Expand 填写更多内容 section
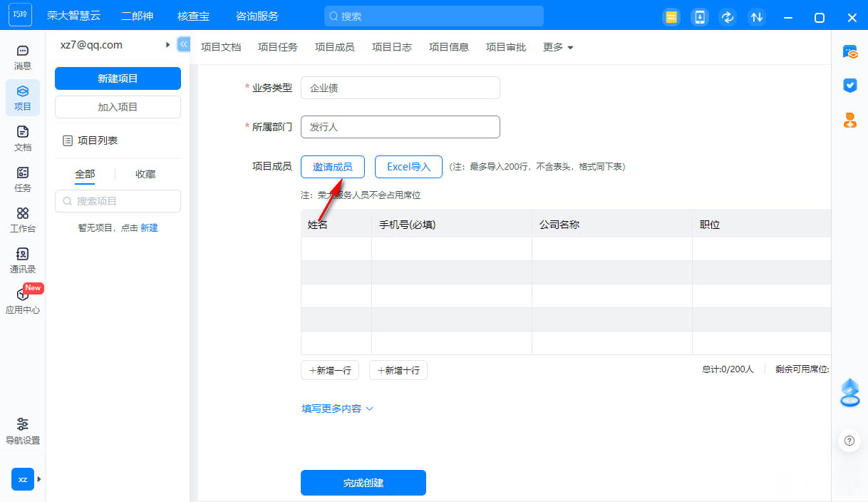The width and height of the screenshot is (868, 502). click(338, 409)
